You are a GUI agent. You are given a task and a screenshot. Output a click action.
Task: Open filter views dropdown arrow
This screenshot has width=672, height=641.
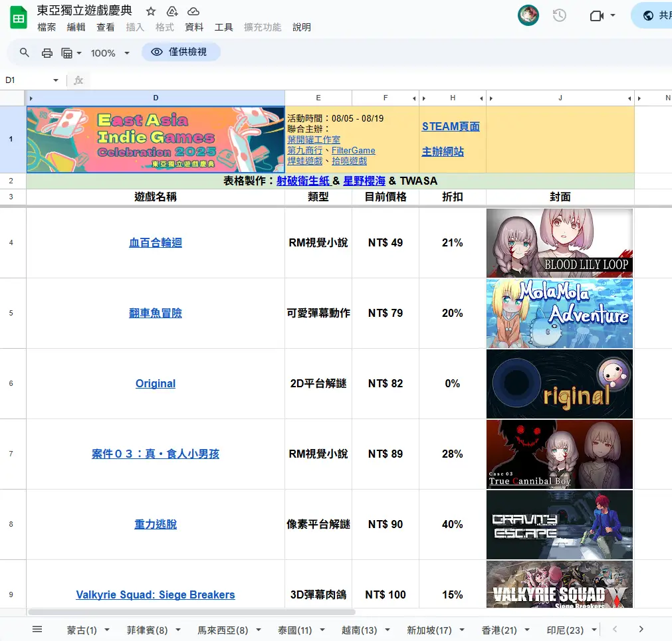pos(79,53)
